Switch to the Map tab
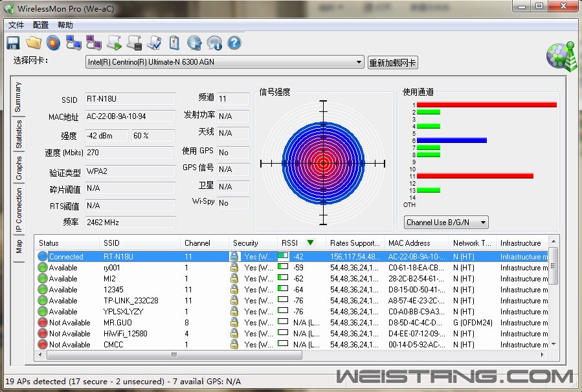The image size is (582, 392). pyautogui.click(x=19, y=246)
